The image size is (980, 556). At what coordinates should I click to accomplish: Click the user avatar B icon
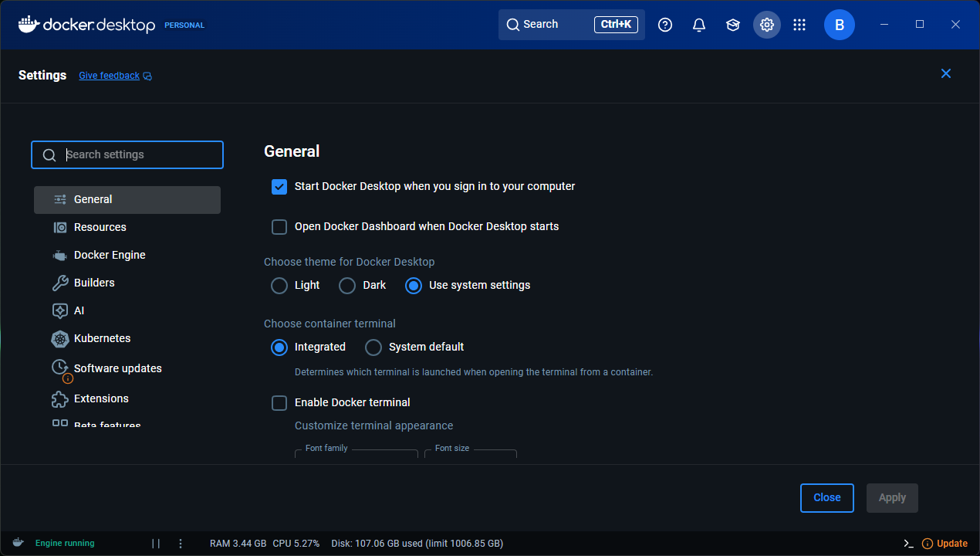(839, 25)
